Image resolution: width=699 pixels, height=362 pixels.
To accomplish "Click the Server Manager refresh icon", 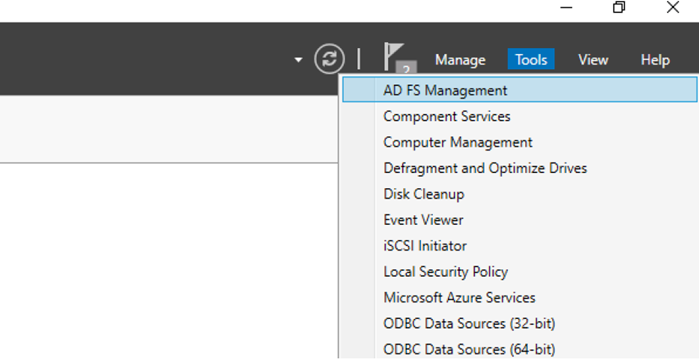I will point(329,59).
